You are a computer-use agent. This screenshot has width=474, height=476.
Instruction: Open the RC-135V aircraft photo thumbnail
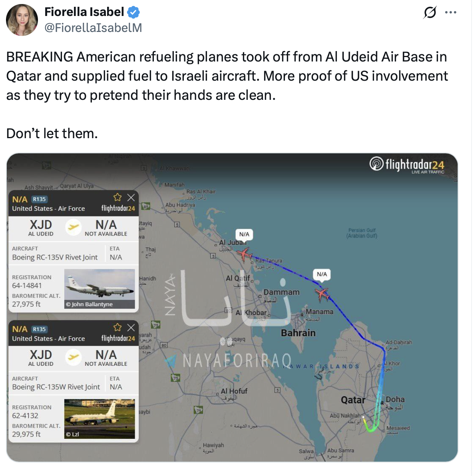[x=100, y=289]
